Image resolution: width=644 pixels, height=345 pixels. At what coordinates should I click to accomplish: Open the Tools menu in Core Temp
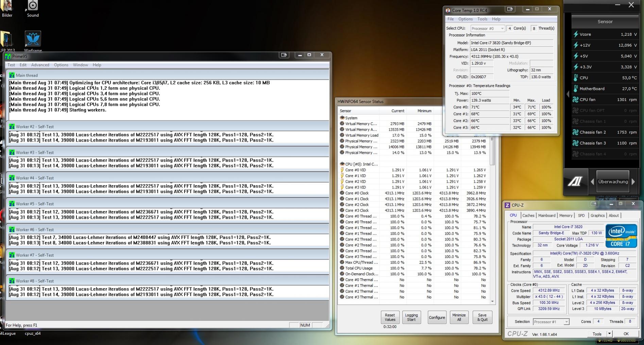point(482,19)
